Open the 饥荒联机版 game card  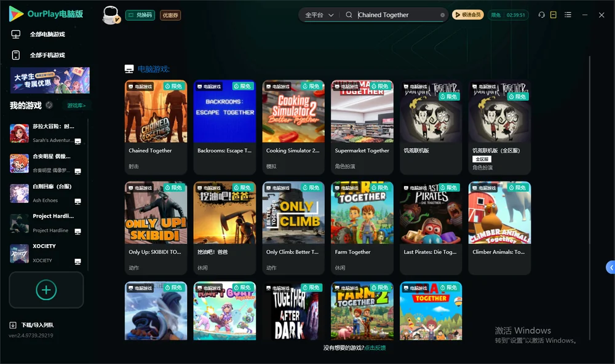(x=430, y=127)
